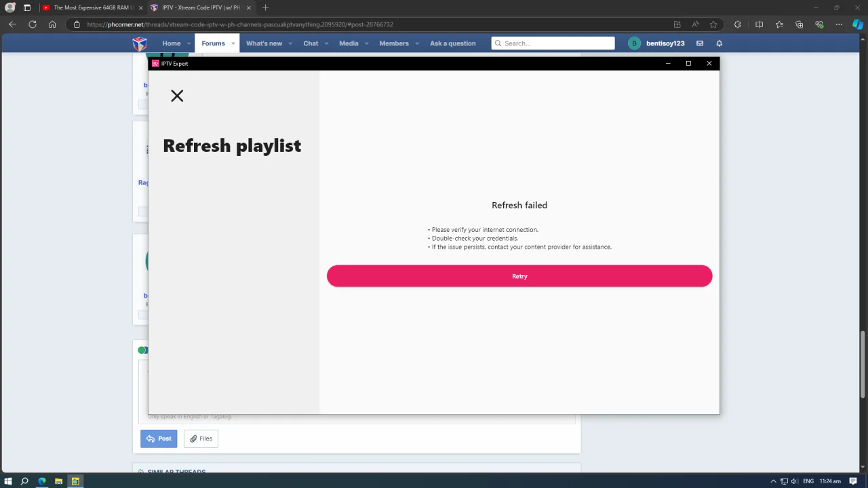Open the forum inbox envelope icon

[x=700, y=43]
